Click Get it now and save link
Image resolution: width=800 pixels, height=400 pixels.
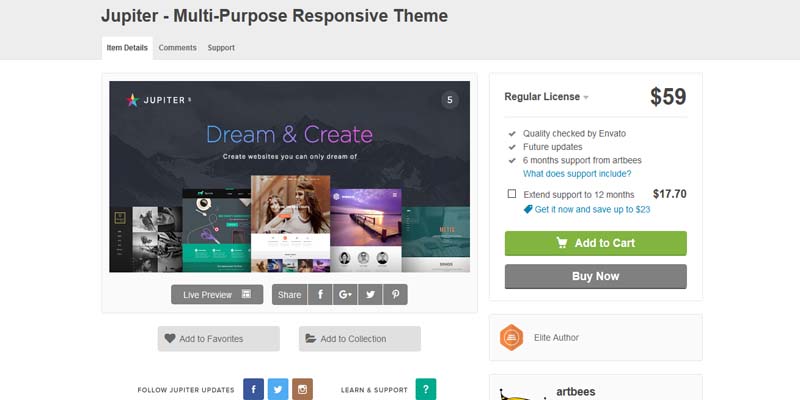(592, 210)
